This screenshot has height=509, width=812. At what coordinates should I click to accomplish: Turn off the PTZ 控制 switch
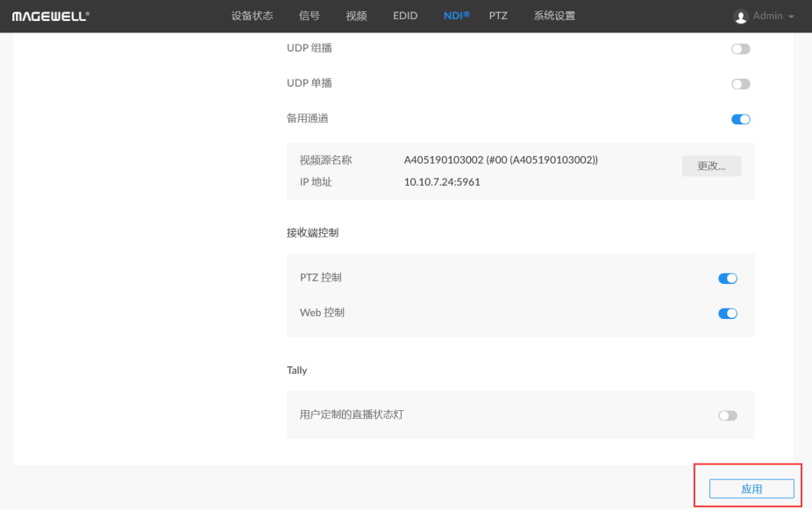click(728, 279)
